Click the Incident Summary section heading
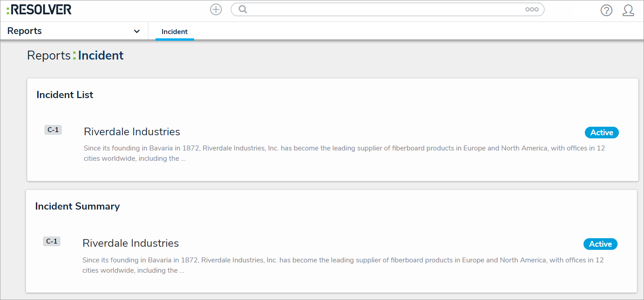644x300 pixels. 78,206
